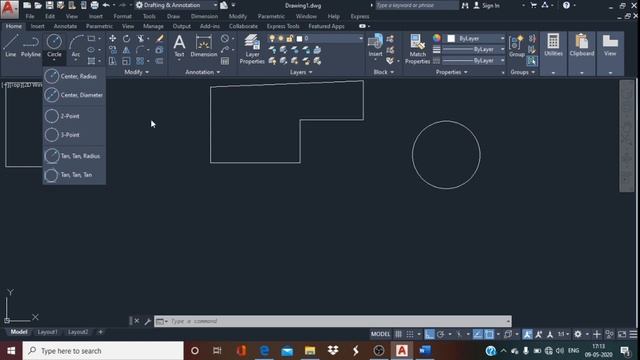Open workspace switching gear

click(x=578, y=334)
